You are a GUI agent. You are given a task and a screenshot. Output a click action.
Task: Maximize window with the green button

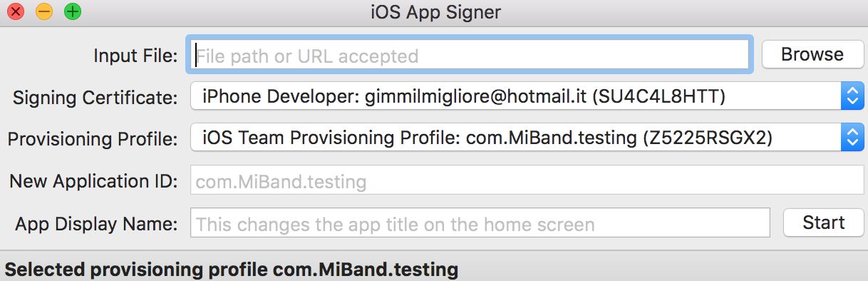tap(73, 11)
